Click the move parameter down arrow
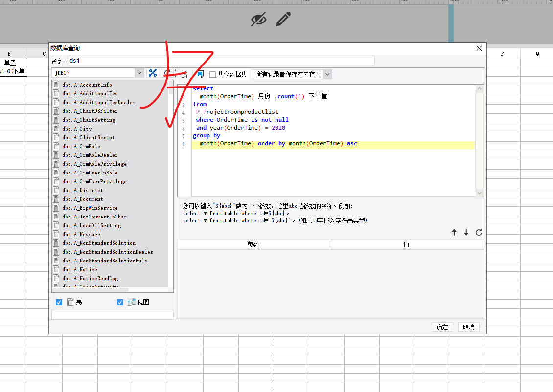Screen dimensions: 553x392 tap(466, 233)
